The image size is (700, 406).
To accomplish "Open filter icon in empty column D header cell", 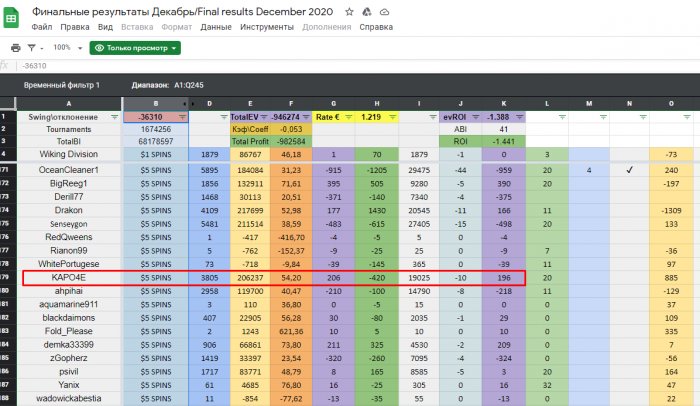I will click(224, 117).
